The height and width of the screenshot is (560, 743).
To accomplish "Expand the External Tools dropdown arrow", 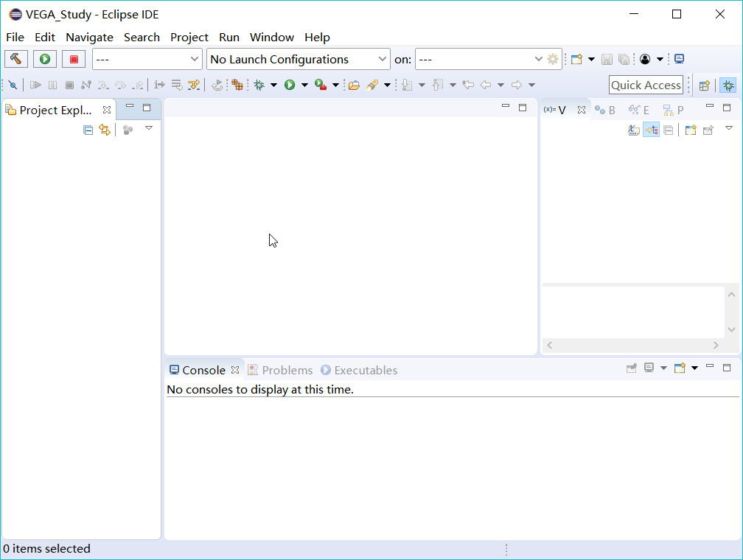I will click(x=335, y=85).
